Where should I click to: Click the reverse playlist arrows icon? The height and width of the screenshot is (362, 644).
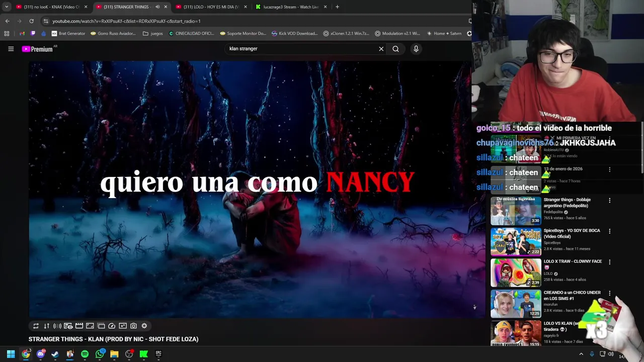46,326
